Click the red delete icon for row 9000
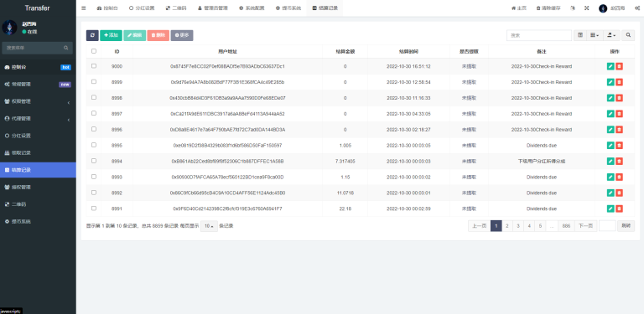The image size is (644, 314). (x=620, y=66)
